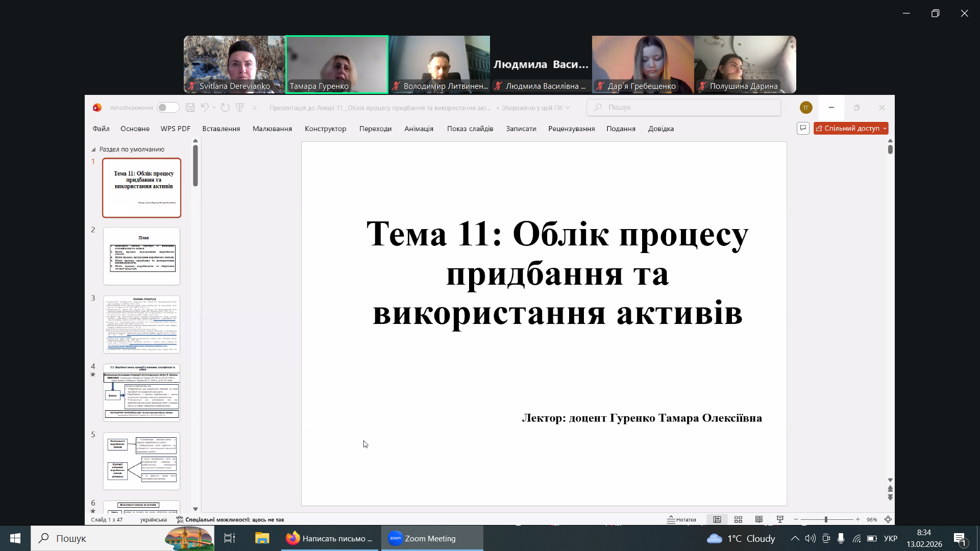Screen dimensions: 980x551
Task: Click the Пошук search field in PowerPoint
Action: point(684,108)
